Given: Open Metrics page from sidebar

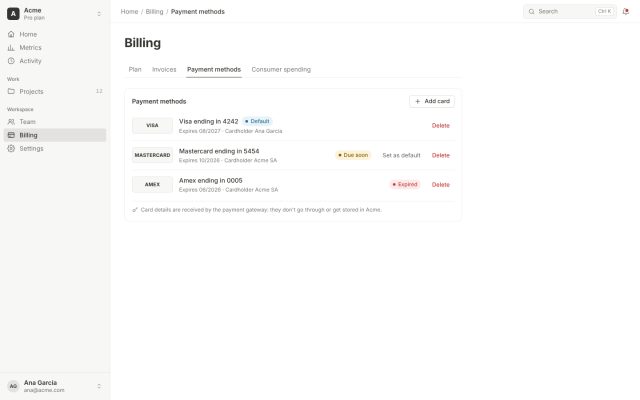Looking at the screenshot, I should click(55, 48).
